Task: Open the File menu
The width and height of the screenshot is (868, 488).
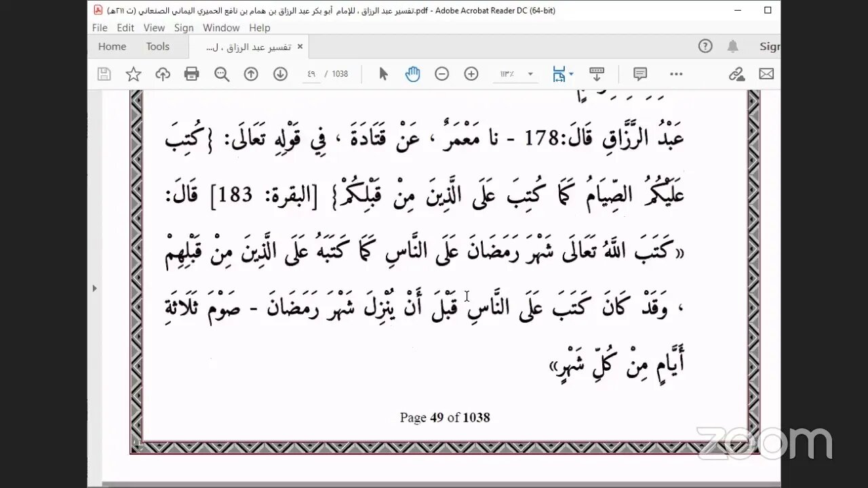Action: pyautogui.click(x=100, y=28)
